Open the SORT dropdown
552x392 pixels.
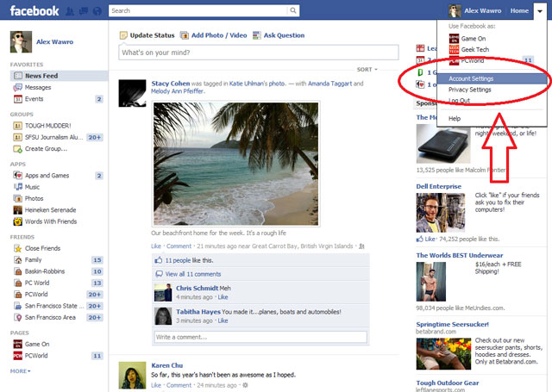[x=367, y=69]
